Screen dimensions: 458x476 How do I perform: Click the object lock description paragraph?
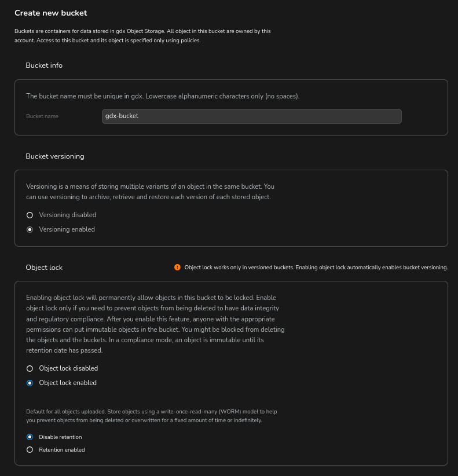point(155,324)
